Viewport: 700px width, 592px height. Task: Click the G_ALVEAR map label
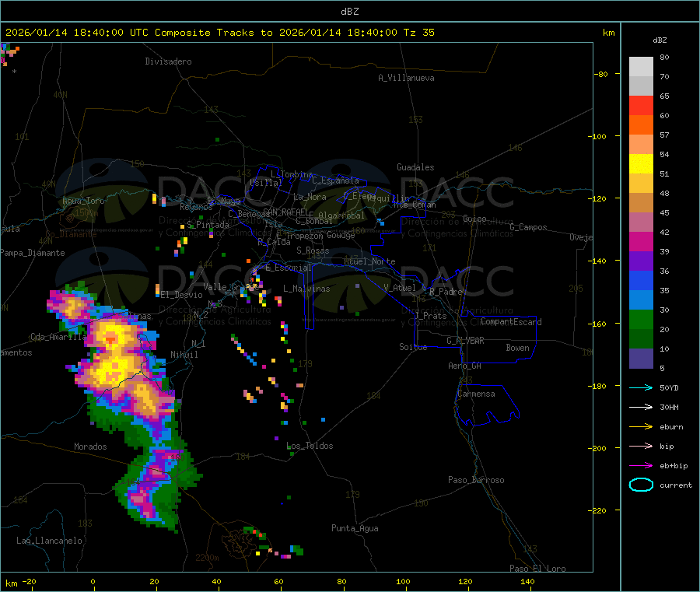coord(465,341)
